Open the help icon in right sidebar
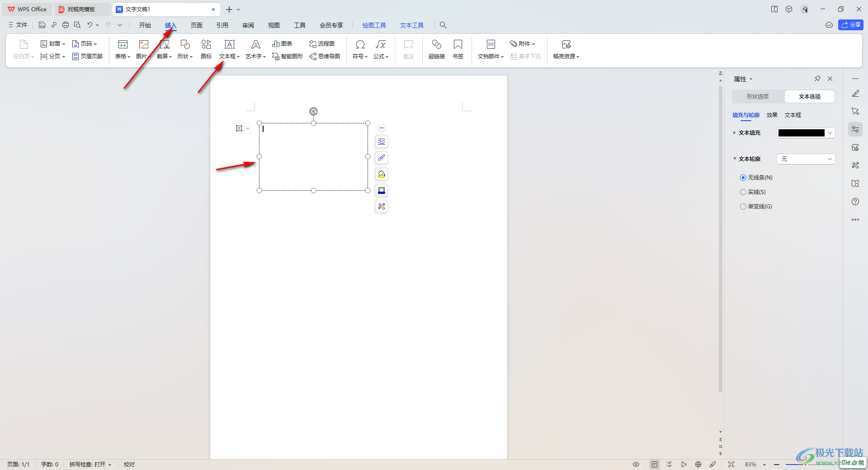868x470 pixels. coord(855,202)
